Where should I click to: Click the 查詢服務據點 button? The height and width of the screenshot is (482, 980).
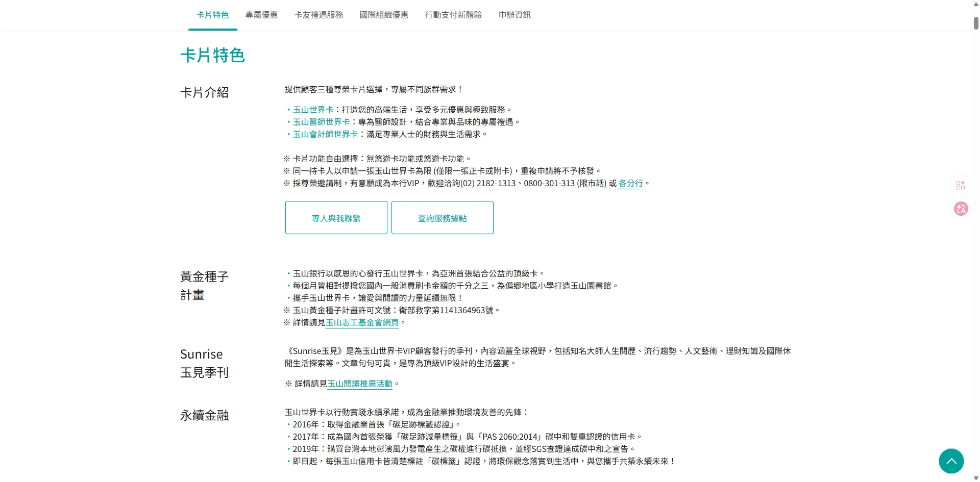coord(443,218)
